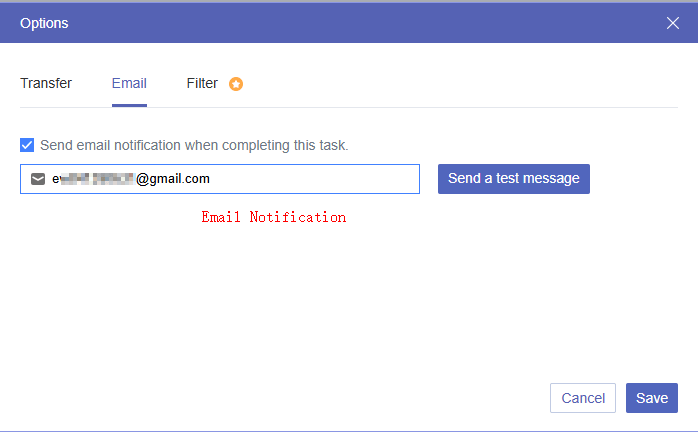Open the Filter tab
Viewport: 698px width, 432px height.
click(202, 83)
